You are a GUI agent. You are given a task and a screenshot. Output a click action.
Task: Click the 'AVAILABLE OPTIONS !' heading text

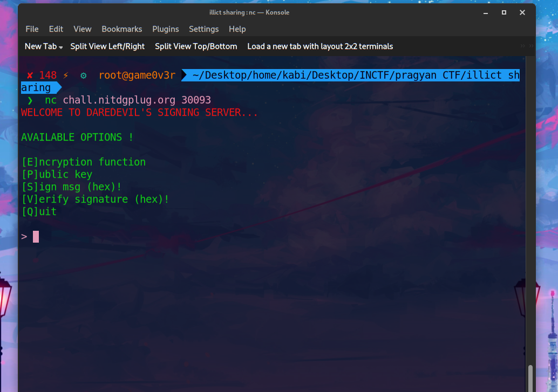(77, 137)
